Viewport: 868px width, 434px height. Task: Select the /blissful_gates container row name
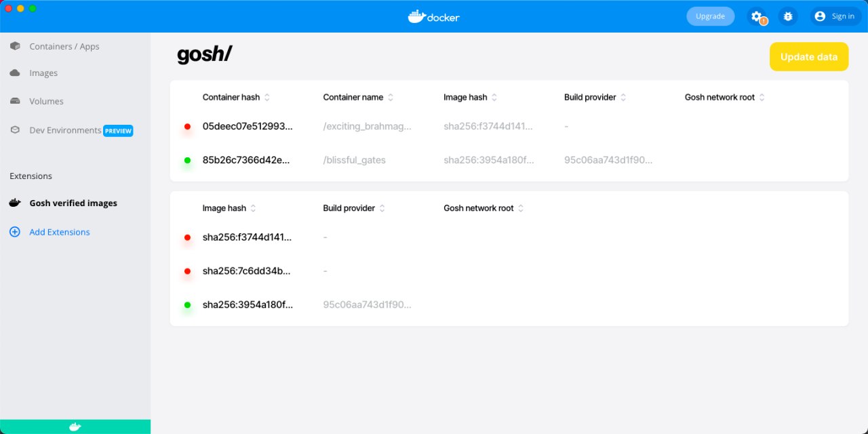(354, 160)
